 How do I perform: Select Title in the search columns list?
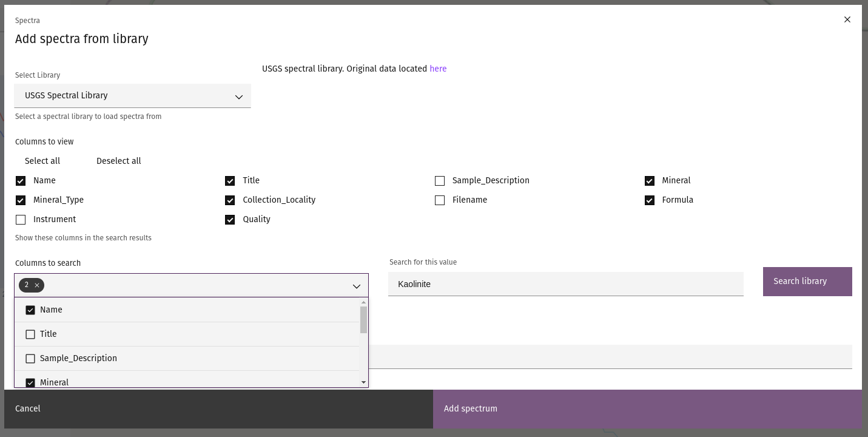coord(30,334)
